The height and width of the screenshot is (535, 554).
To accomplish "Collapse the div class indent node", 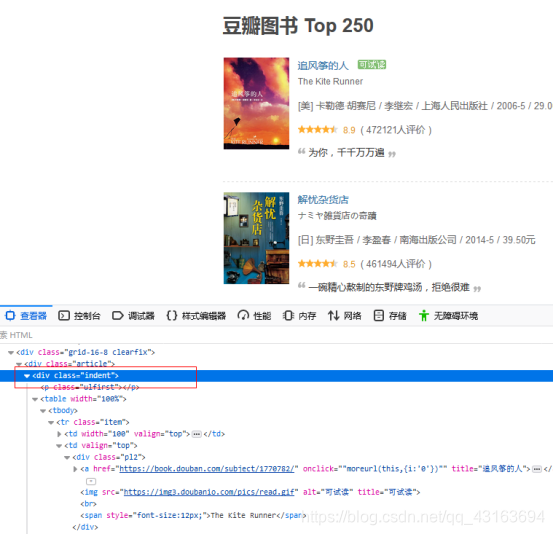I will click(27, 376).
